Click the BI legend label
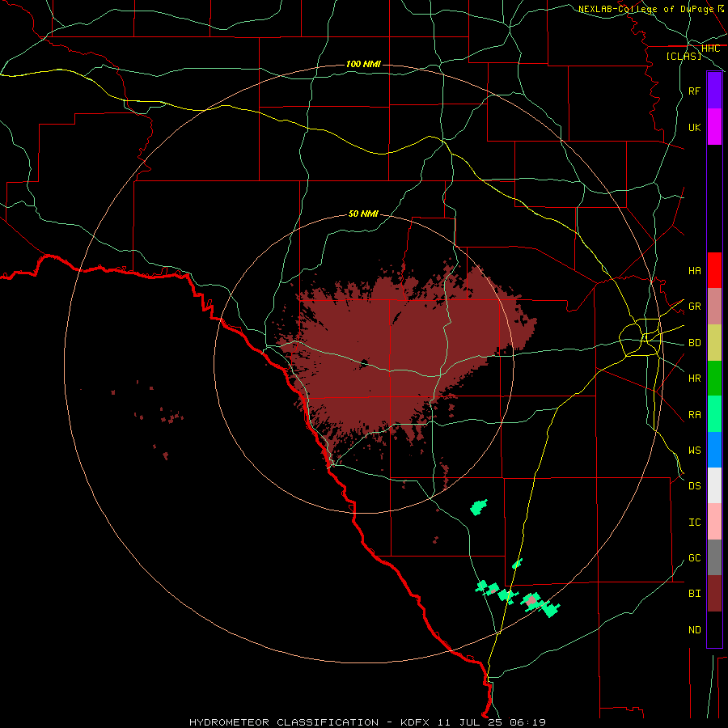Viewport: 728px width, 728px height. pos(694,594)
